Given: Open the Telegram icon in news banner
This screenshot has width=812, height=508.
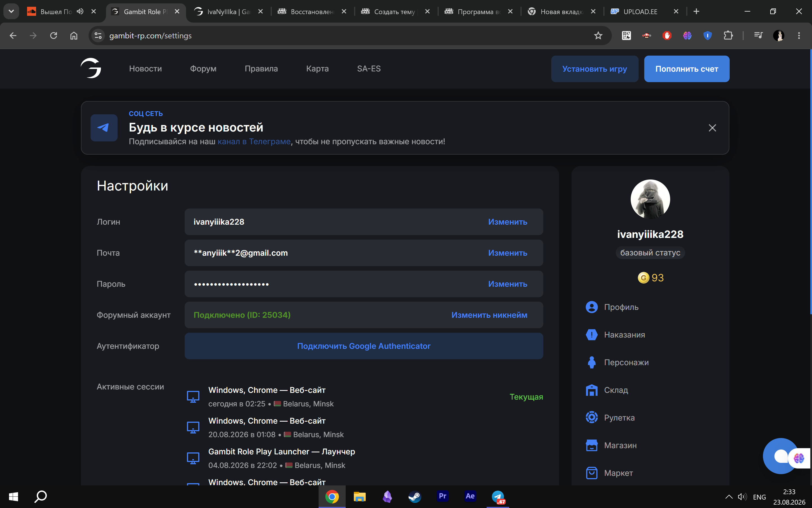Looking at the screenshot, I should [104, 128].
